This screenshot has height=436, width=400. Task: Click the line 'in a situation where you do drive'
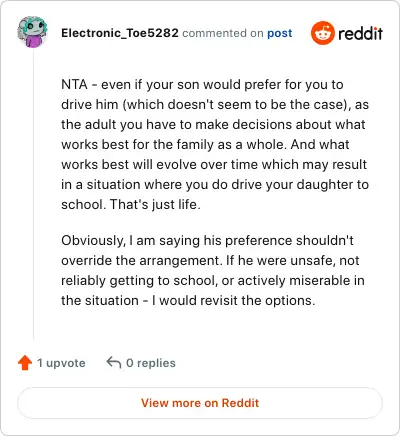pos(215,184)
